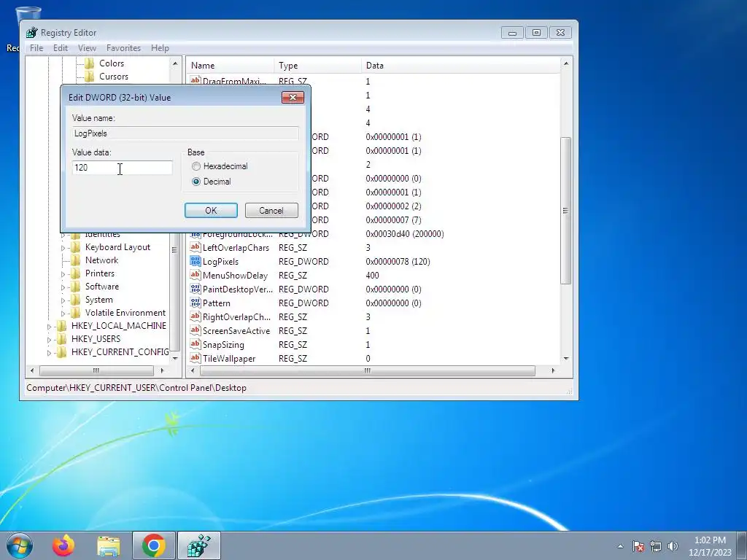Select the System key folder icon
The width and height of the screenshot is (747, 560).
[x=75, y=300]
